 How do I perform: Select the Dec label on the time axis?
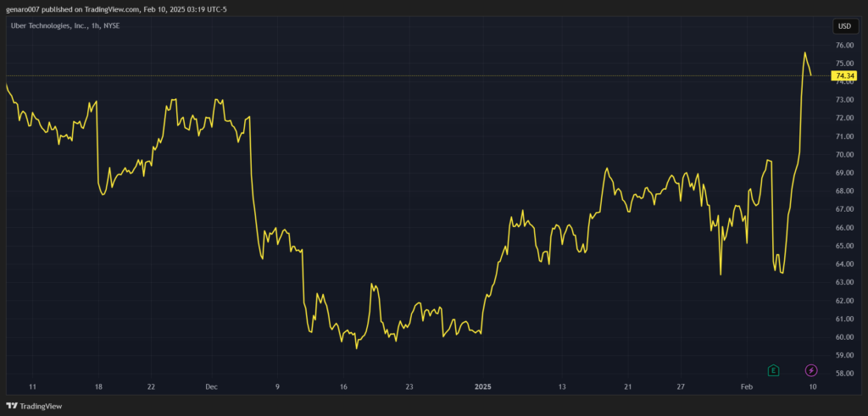pos(212,386)
